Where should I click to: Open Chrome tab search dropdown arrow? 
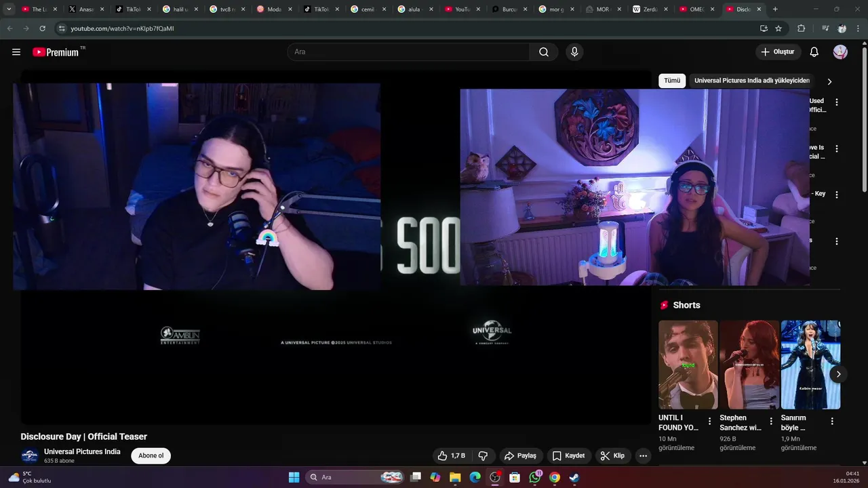[9, 9]
